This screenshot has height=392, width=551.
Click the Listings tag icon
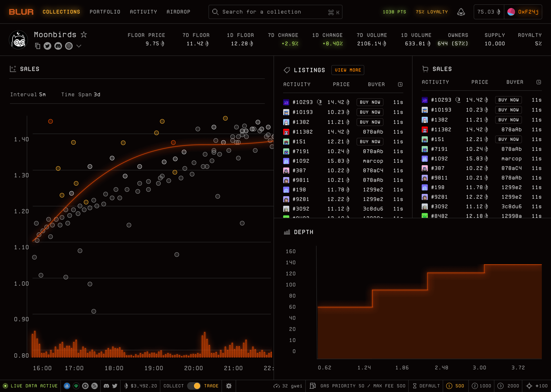tap(287, 70)
